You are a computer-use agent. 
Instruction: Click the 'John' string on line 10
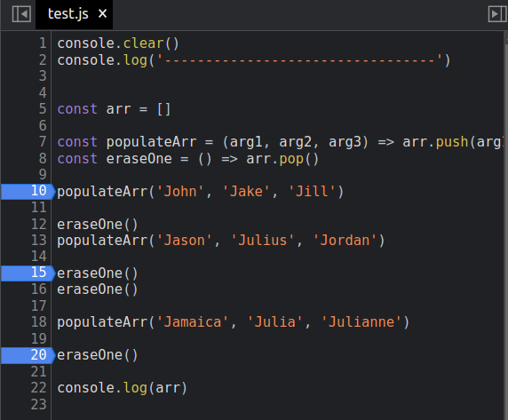click(x=180, y=192)
